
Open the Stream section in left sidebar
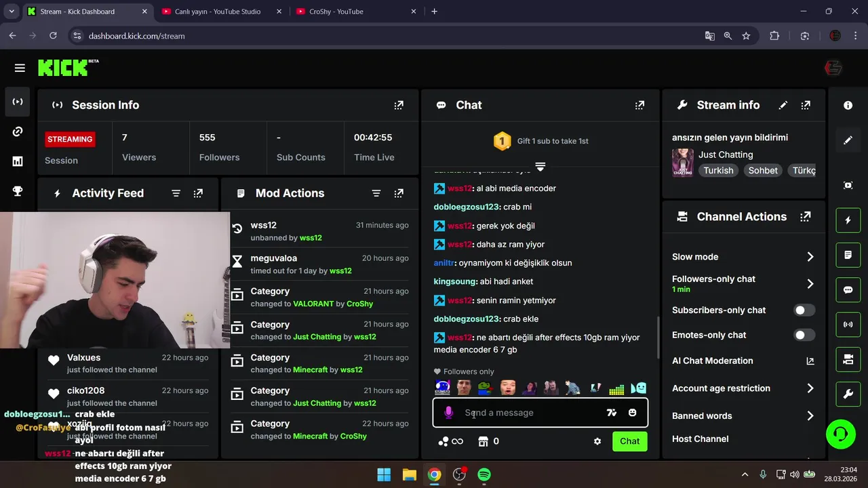[x=18, y=102]
